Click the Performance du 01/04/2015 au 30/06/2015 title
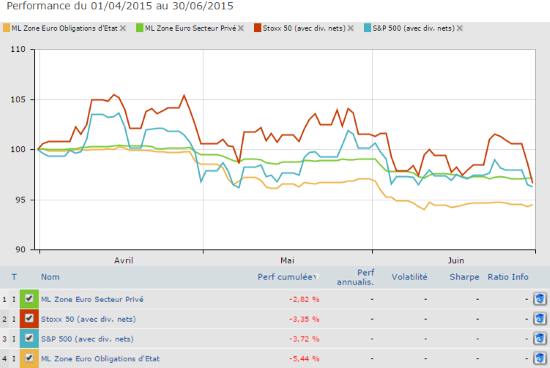 coord(120,6)
